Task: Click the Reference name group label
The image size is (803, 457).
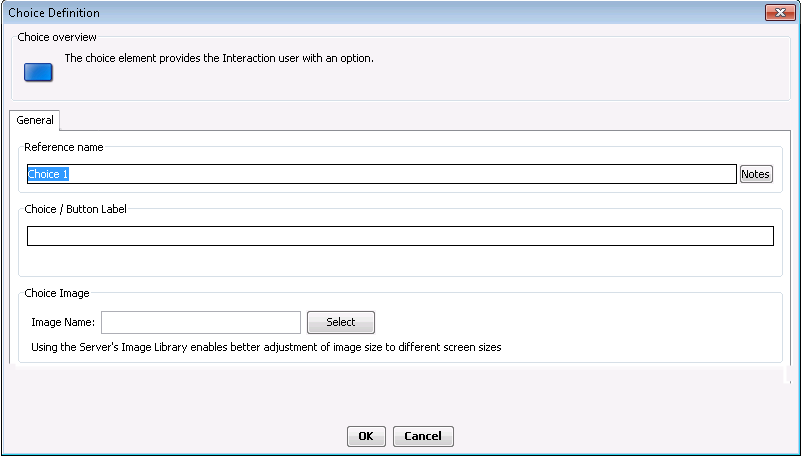Action: pyautogui.click(x=64, y=148)
